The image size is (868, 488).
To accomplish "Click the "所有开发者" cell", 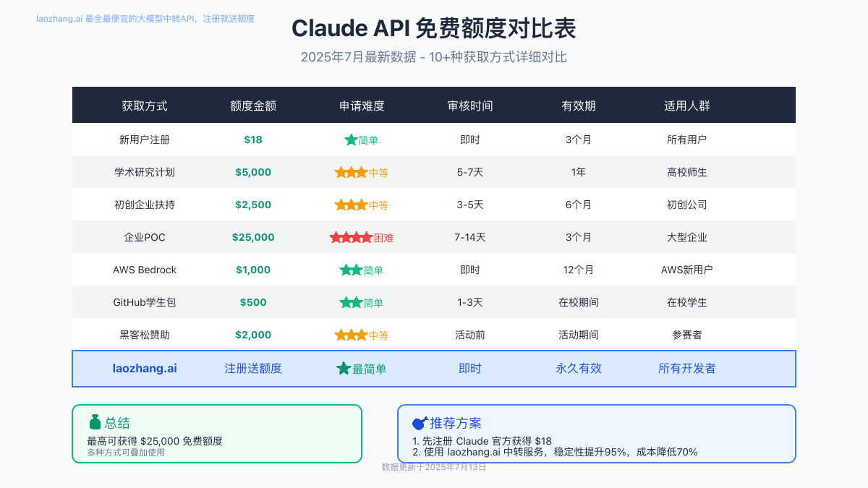I will click(x=687, y=368).
